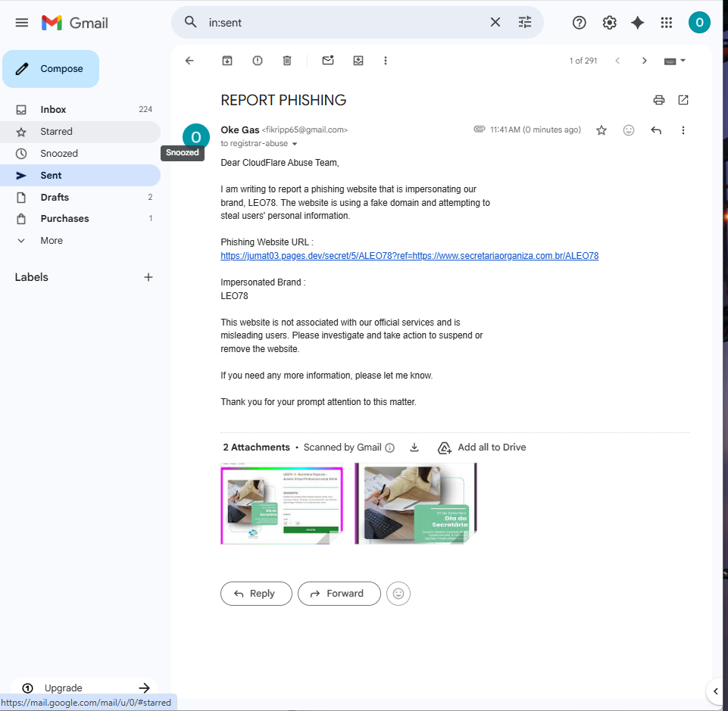This screenshot has width=728, height=711.
Task: Add an emoji reaction to the message
Action: [x=628, y=130]
